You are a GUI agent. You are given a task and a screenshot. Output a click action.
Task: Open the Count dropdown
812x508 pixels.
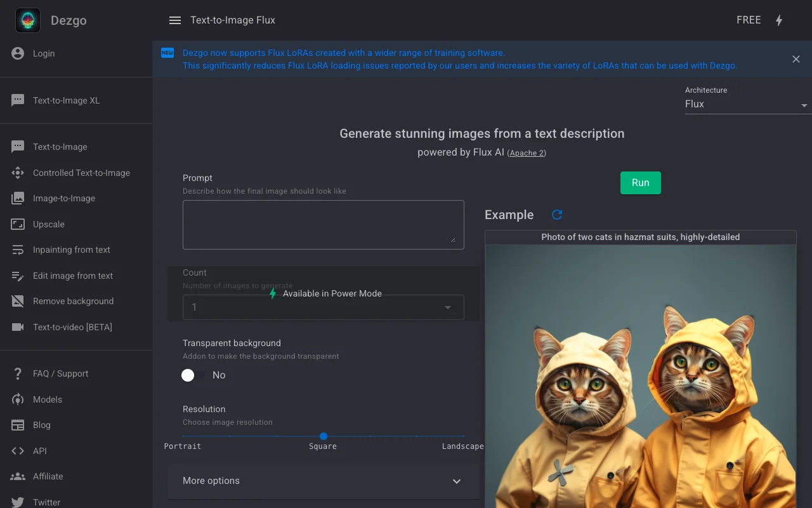point(323,307)
